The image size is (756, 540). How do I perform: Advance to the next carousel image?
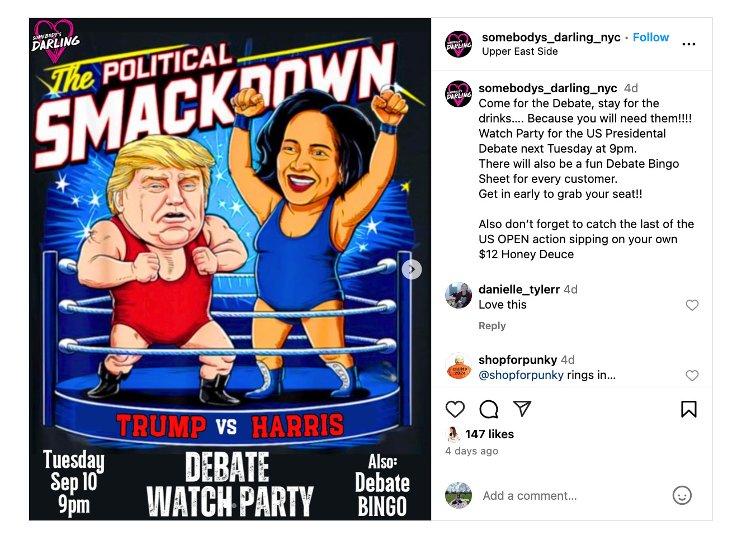(412, 269)
